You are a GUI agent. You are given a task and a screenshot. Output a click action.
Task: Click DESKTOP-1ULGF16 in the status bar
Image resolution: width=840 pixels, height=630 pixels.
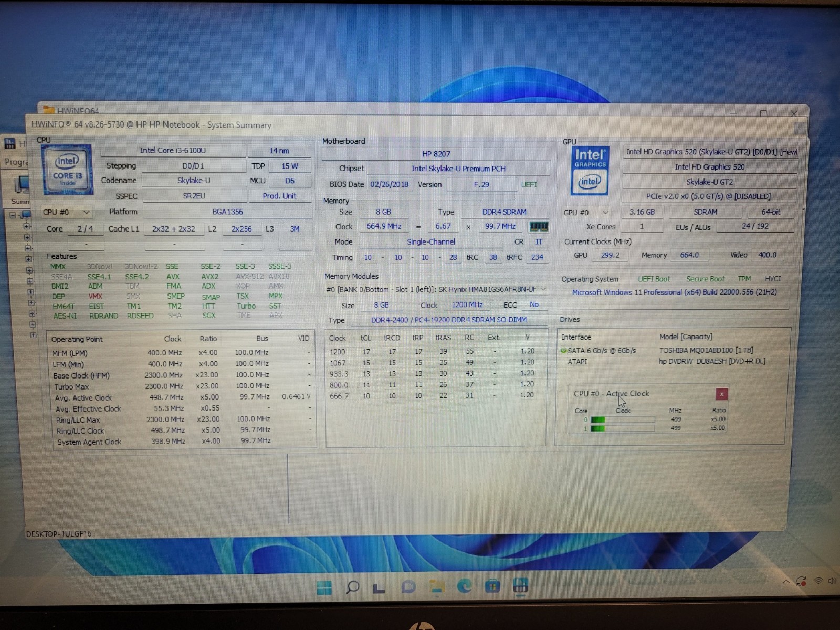[x=59, y=534]
